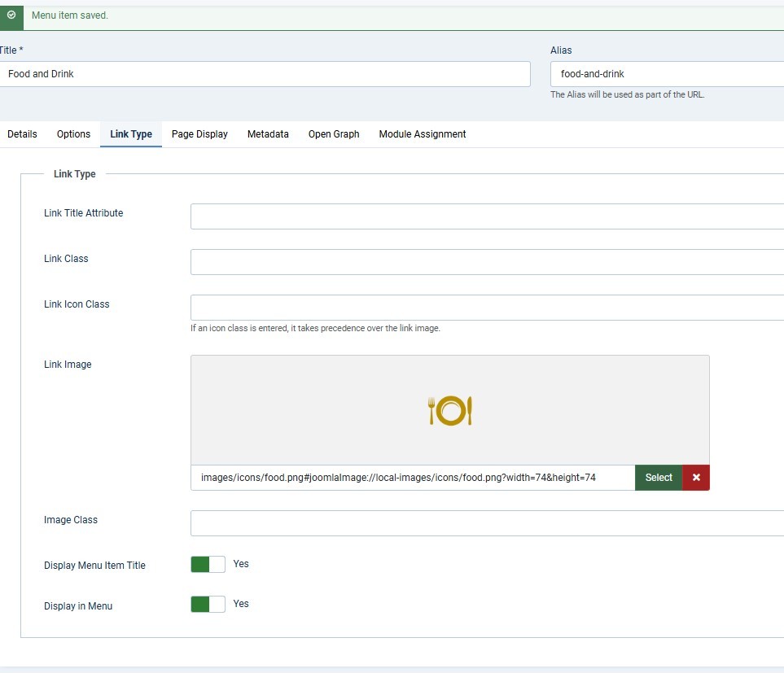Open the Module Assignment tab

(x=423, y=134)
